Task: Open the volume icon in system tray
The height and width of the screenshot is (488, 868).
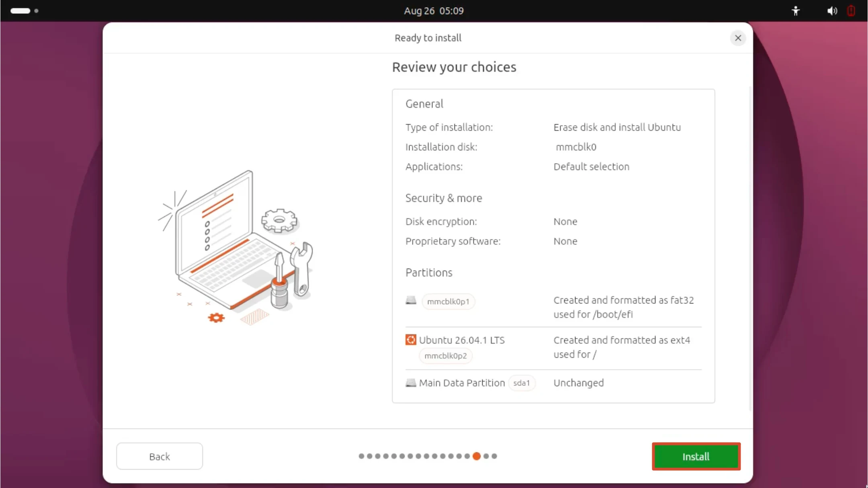Action: coord(832,11)
